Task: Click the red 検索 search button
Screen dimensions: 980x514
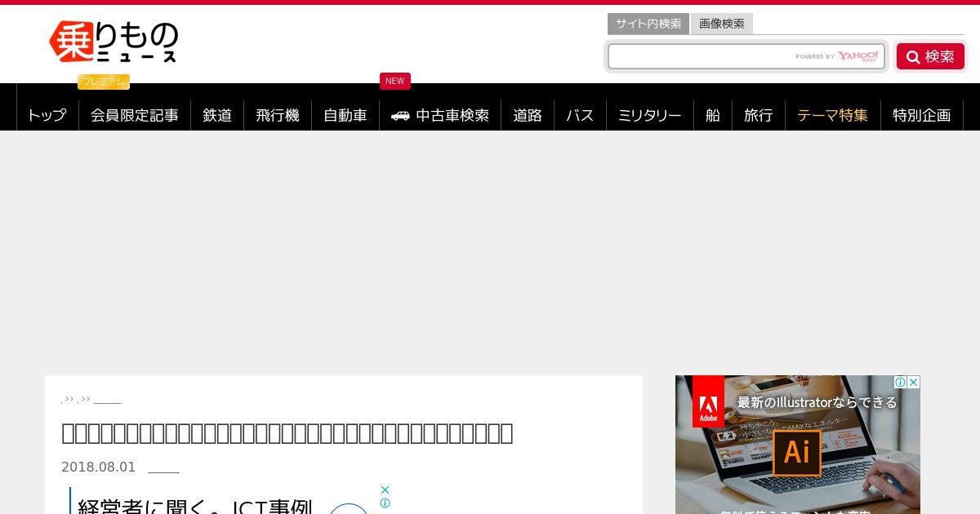Action: click(930, 56)
